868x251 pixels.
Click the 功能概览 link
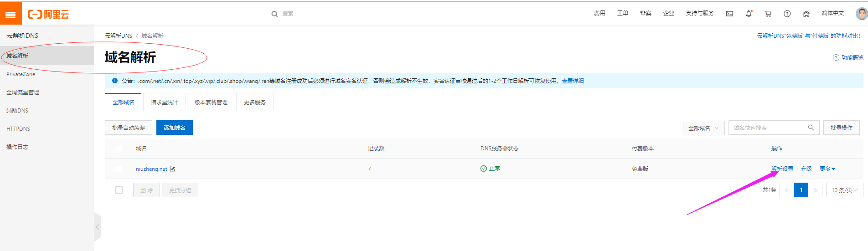852,57
